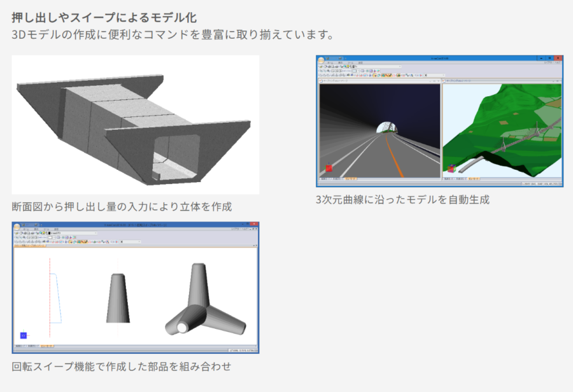Expand the quick access toolbar dropdown arrow

pos(41,225)
